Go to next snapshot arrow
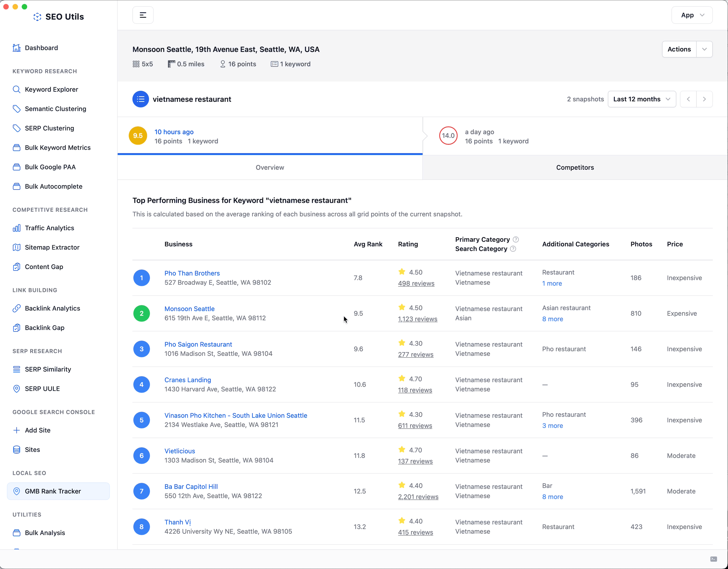The height and width of the screenshot is (569, 728). 704,99
